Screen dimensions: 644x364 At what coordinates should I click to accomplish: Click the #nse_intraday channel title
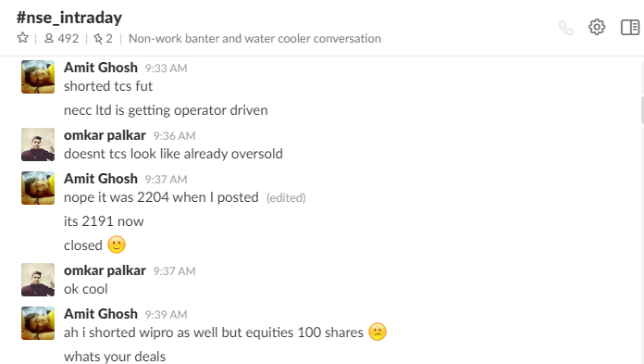tap(69, 18)
